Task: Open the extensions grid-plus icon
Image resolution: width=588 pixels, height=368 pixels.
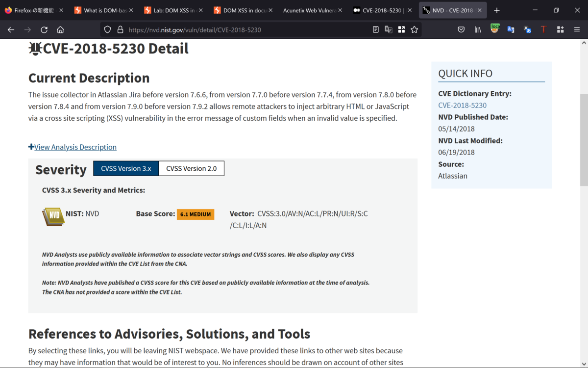Action: click(x=561, y=30)
